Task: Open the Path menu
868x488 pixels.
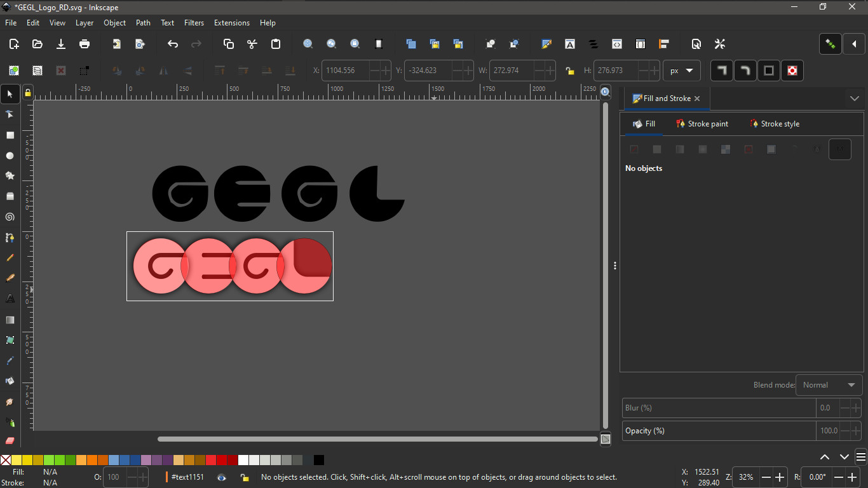Action: point(144,23)
